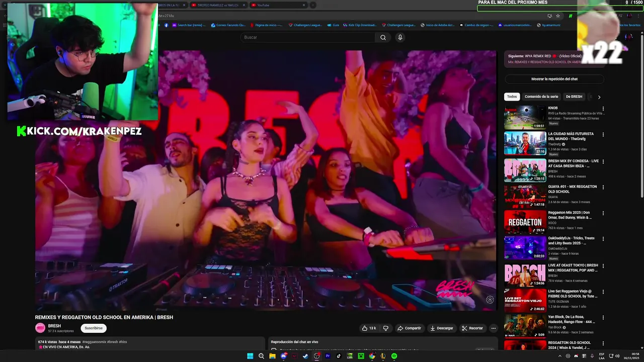
Task: Switch to the YouTube browser tab
Action: [278, 5]
